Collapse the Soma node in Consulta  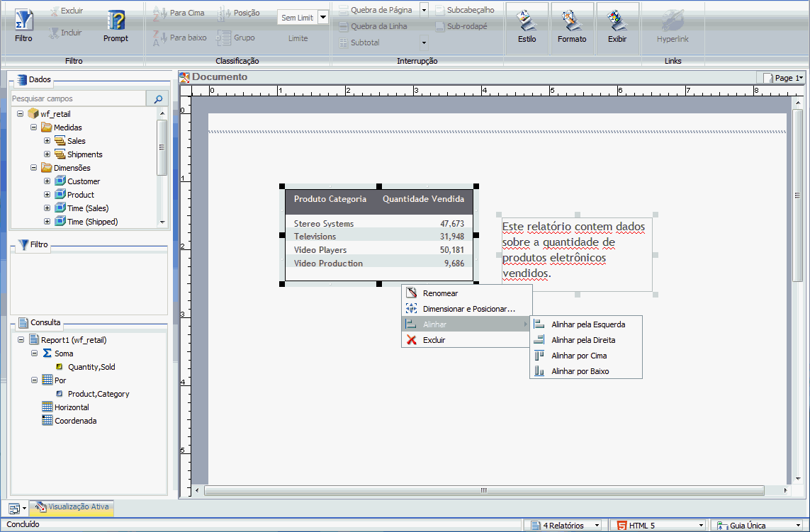coord(34,353)
